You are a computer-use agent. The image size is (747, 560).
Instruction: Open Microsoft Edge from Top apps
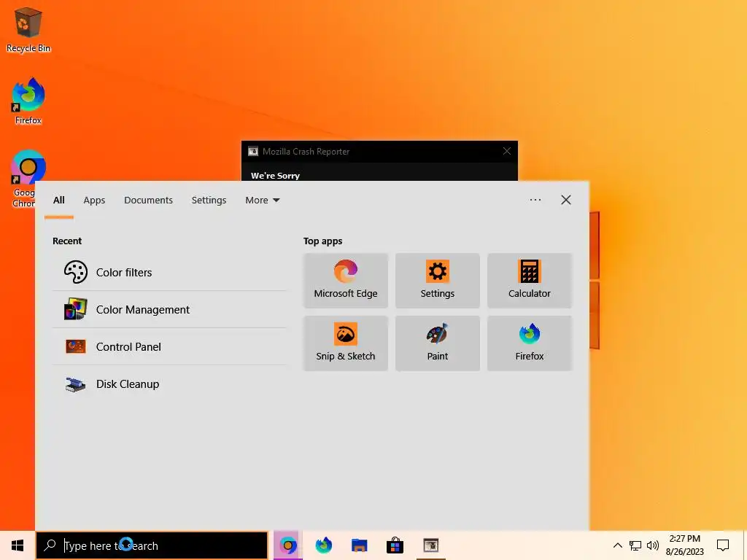(345, 281)
